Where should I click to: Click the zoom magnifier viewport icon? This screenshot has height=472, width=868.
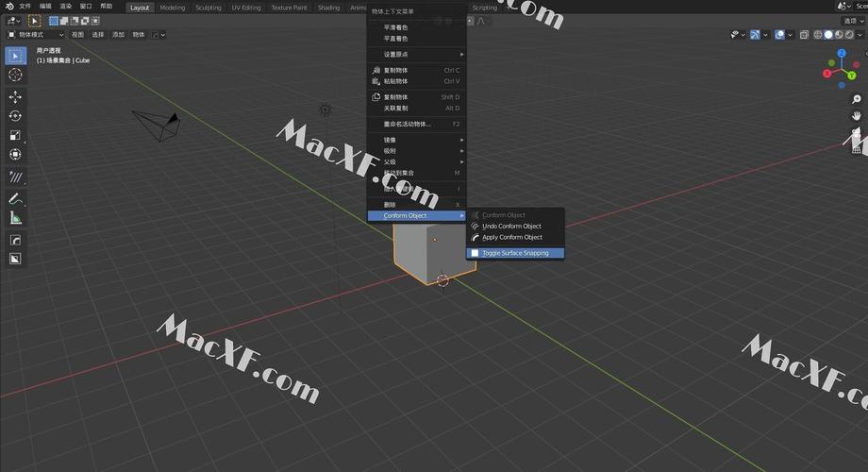(x=857, y=99)
